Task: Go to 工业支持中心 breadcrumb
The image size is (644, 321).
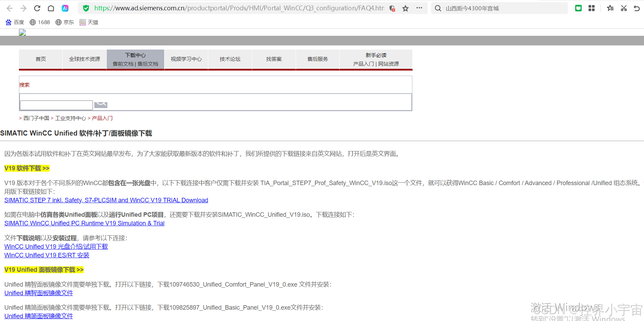Action: click(71, 118)
